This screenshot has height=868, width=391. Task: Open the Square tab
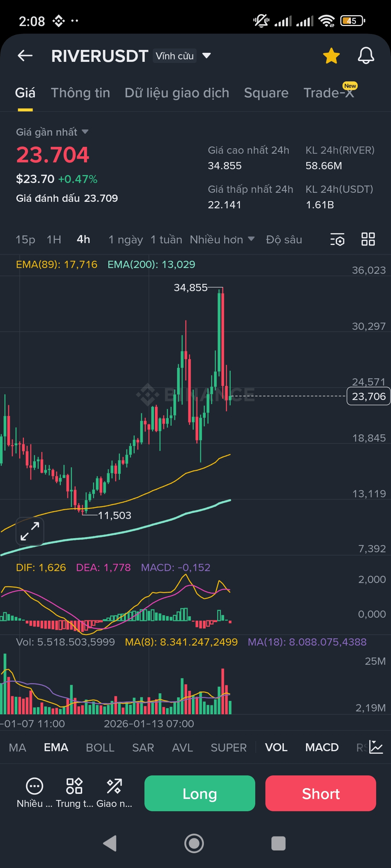pyautogui.click(x=266, y=93)
